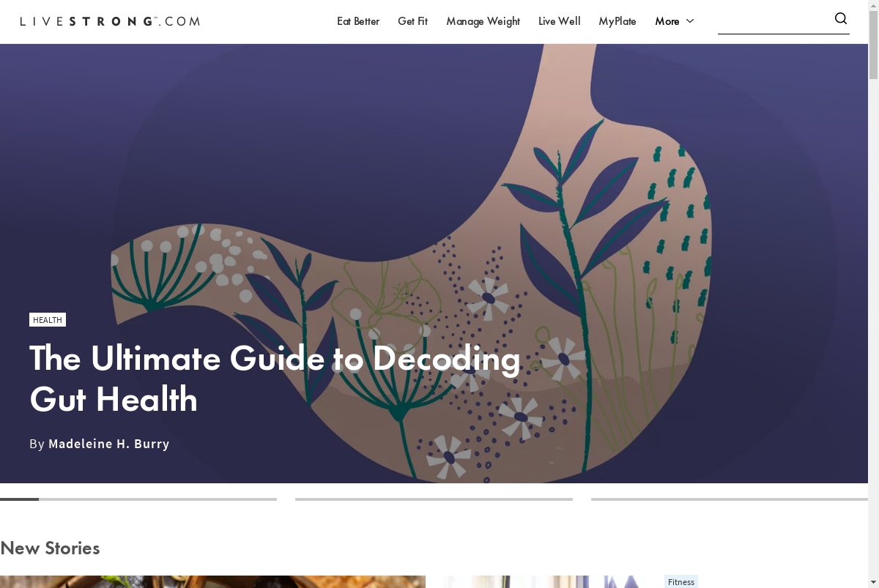Open the Ultimate Guide to Decoding Gut Health article
This screenshot has width=879, height=588.
pyautogui.click(x=275, y=379)
